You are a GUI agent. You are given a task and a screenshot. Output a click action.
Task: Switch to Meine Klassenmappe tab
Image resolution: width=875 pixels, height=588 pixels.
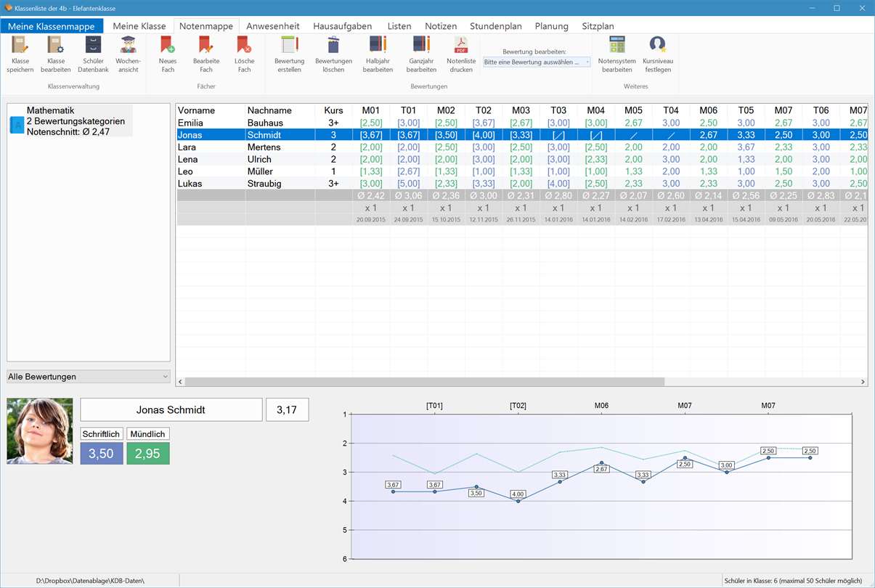click(52, 26)
